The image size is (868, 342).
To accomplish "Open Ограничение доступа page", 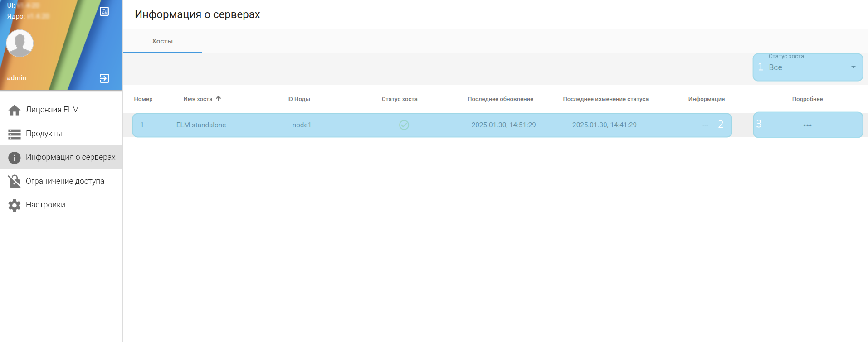I will pyautogui.click(x=61, y=181).
